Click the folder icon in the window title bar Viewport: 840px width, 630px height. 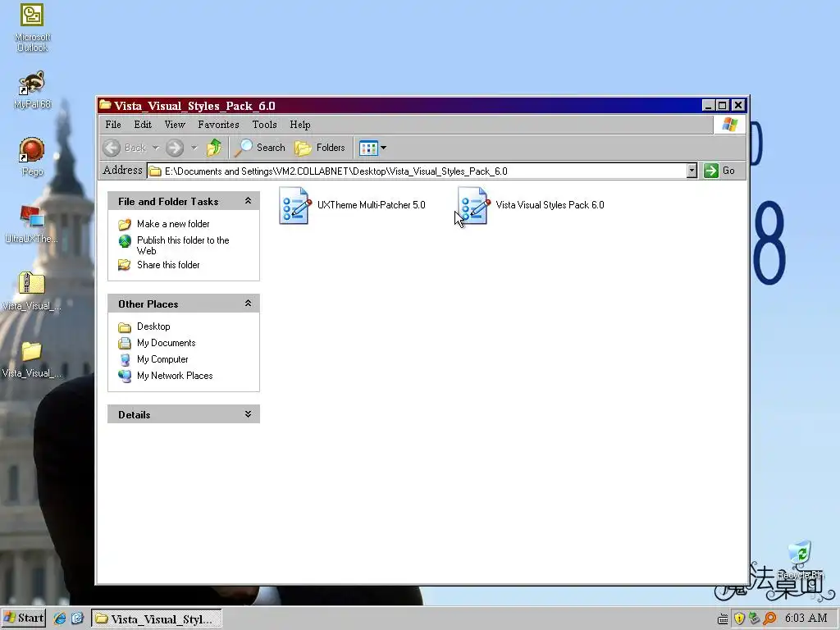[106, 105]
